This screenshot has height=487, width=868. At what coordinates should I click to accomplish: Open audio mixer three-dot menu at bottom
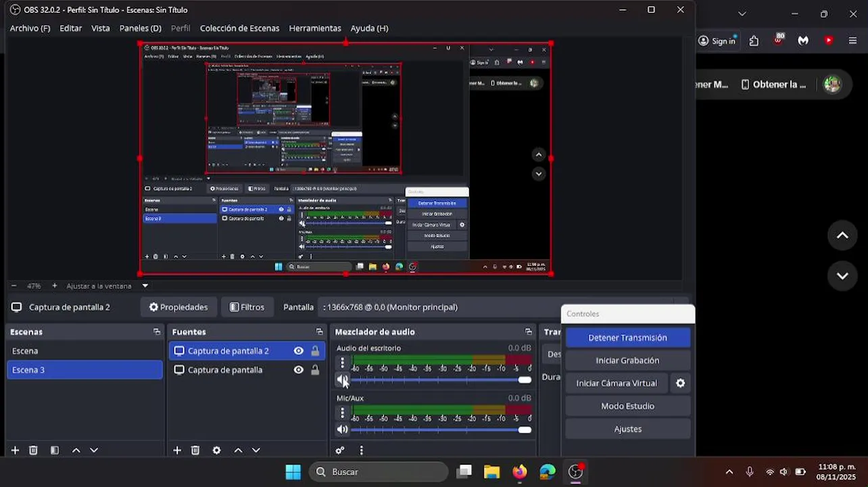(x=361, y=450)
